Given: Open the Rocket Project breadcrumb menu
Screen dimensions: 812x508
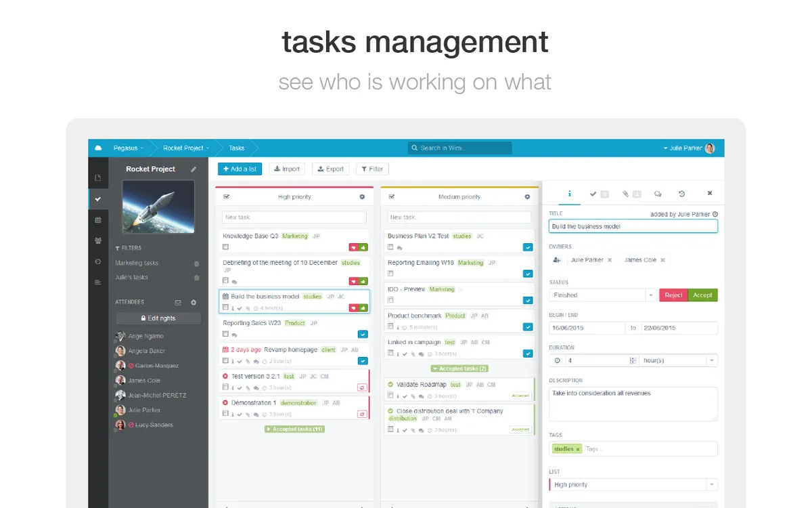Looking at the screenshot, I should click(186, 148).
